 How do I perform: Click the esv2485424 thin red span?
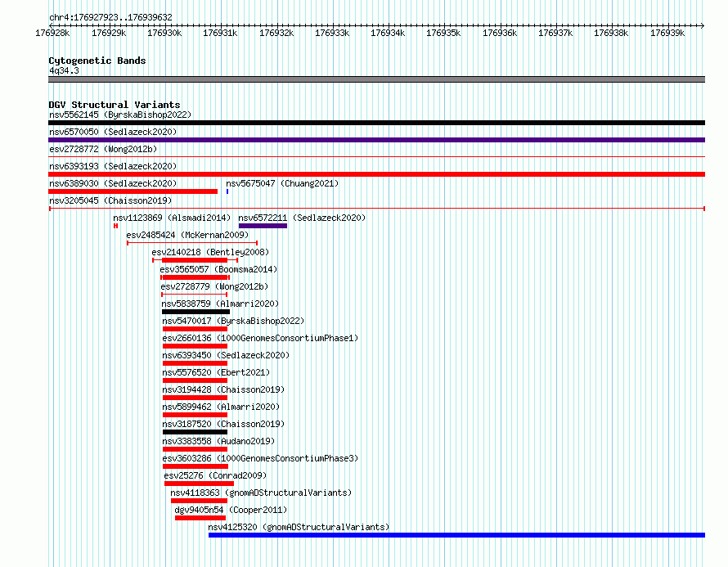coord(192,243)
